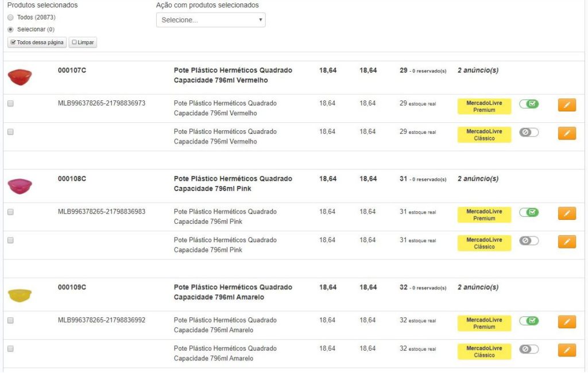Select the Todos (20873) radio option

tap(10, 17)
